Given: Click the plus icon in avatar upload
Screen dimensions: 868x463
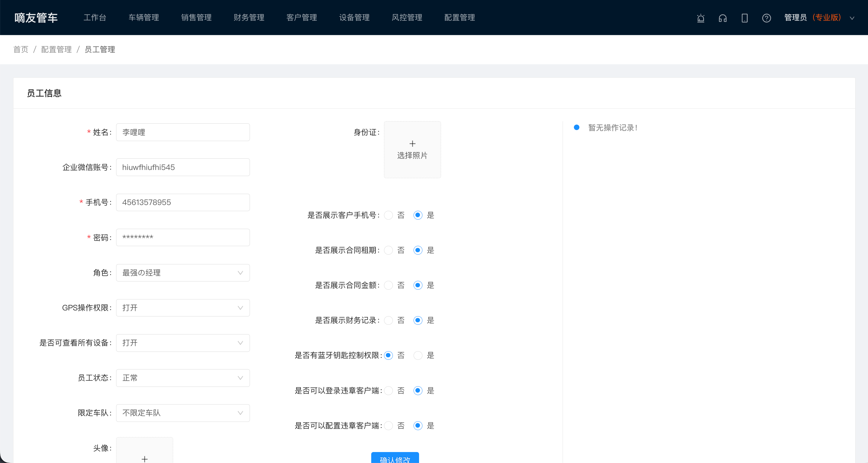Looking at the screenshot, I should tap(144, 459).
